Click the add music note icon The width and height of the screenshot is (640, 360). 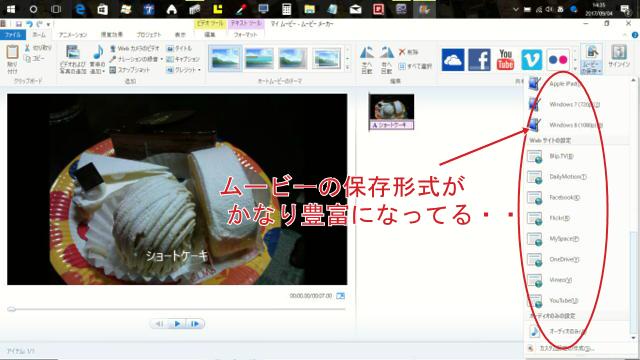coord(98,52)
